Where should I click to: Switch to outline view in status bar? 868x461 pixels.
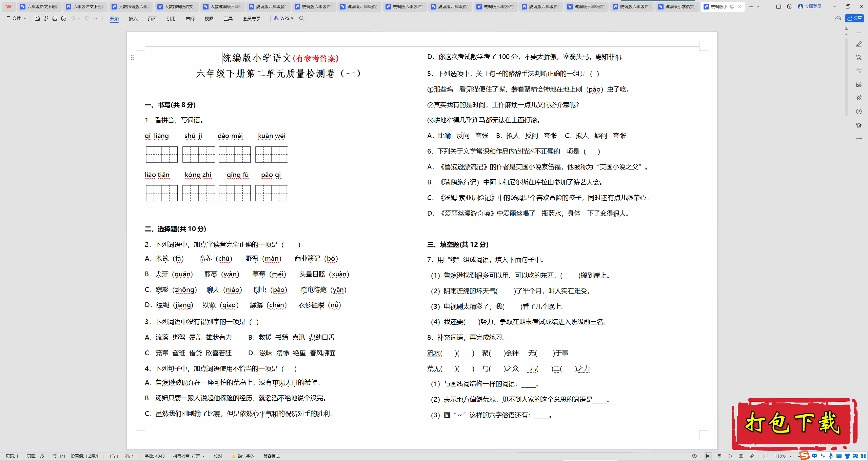pos(719,456)
